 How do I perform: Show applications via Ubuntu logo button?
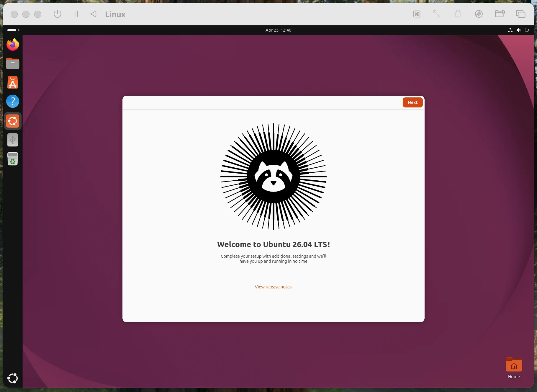(x=13, y=378)
